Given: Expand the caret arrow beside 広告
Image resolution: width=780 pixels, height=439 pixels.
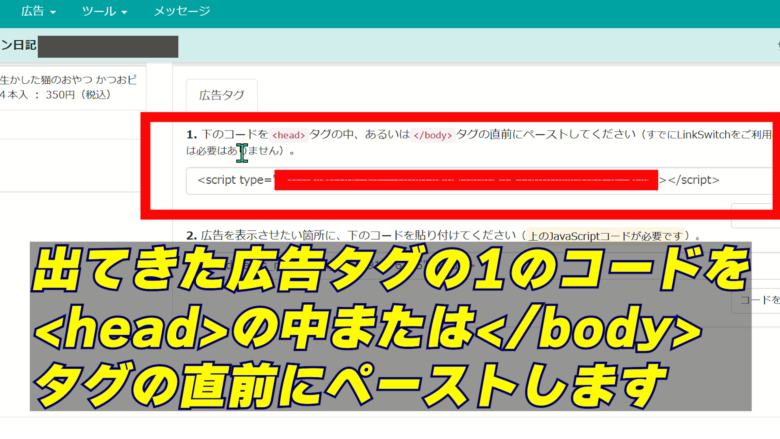Looking at the screenshot, I should (52, 13).
